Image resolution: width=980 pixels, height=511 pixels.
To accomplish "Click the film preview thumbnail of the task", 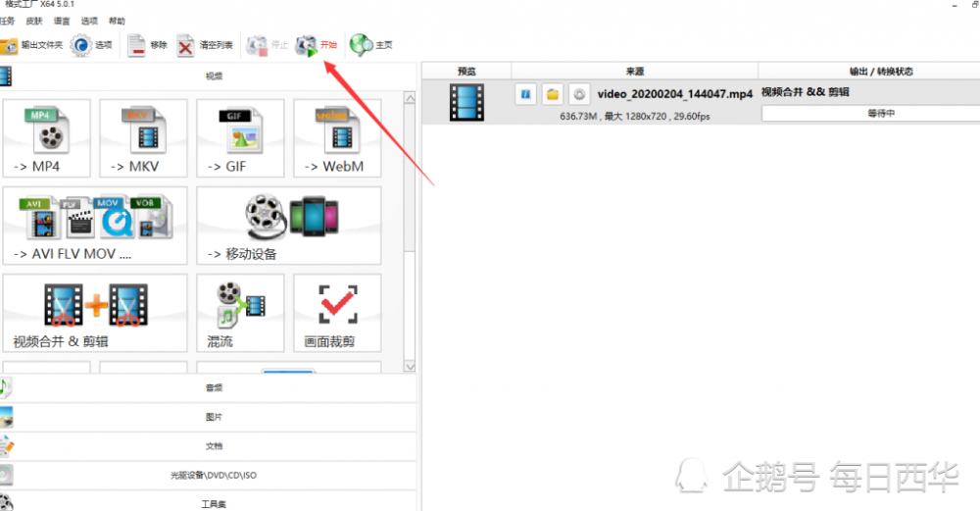I will click(x=466, y=102).
